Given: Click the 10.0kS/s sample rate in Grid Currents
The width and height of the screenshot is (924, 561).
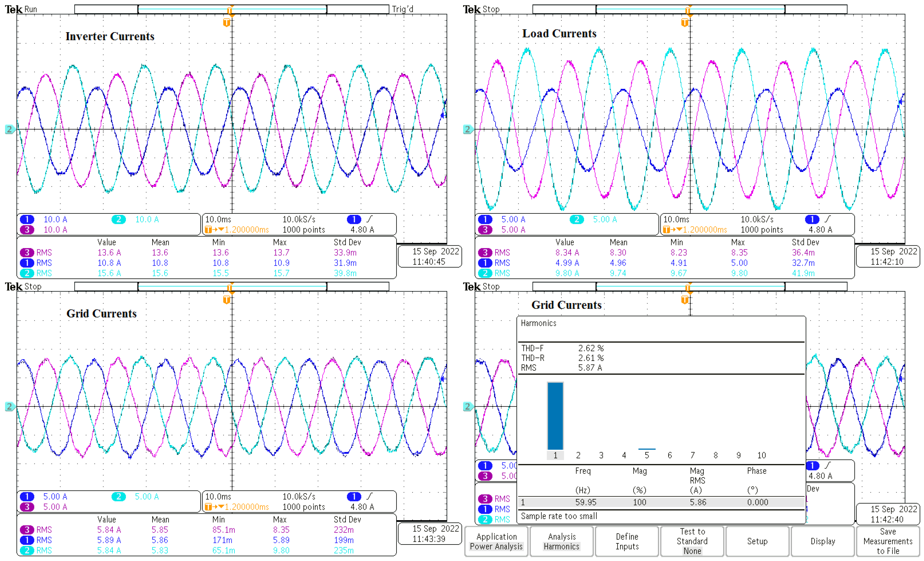Looking at the screenshot, I should click(299, 496).
